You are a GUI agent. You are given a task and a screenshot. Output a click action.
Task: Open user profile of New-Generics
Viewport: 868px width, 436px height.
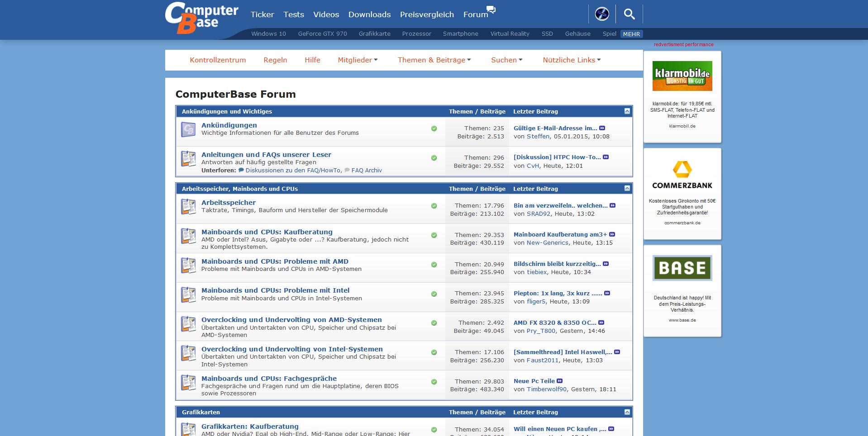point(548,243)
